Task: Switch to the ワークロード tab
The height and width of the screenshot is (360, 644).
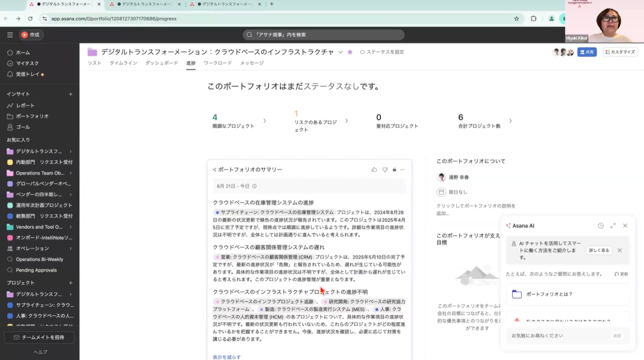Action: 218,63
